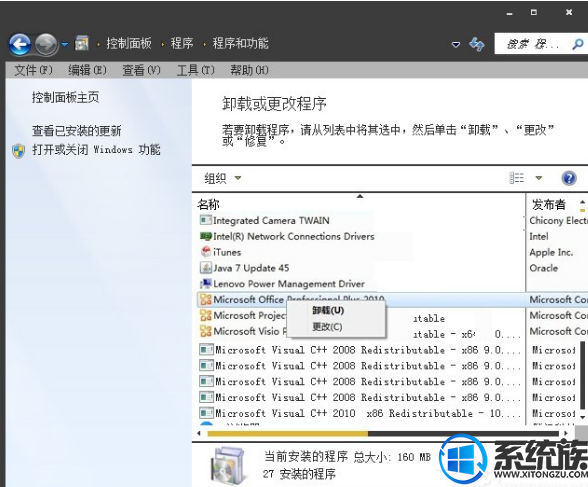The image size is (588, 487).
Task: Open the 文件(F) menu
Action: coord(33,70)
